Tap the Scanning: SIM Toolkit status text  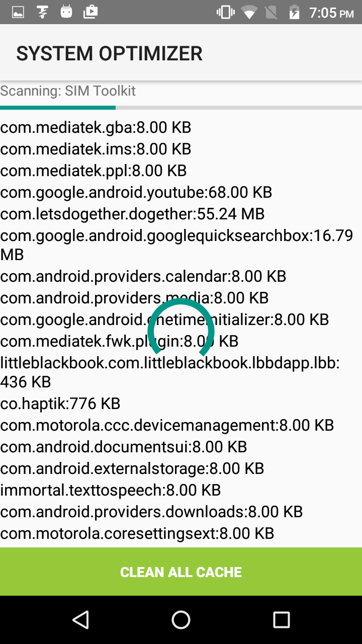pyautogui.click(x=68, y=91)
